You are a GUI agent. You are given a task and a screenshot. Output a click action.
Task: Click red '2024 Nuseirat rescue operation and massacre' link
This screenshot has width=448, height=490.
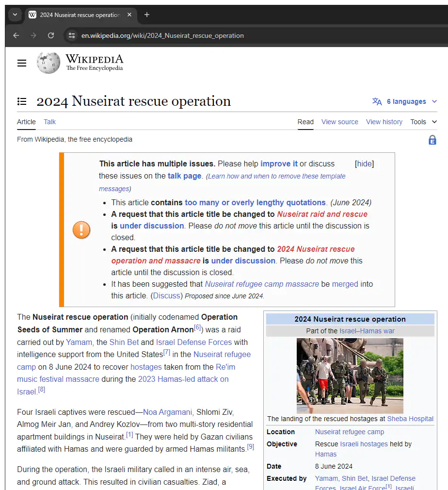[x=233, y=255]
